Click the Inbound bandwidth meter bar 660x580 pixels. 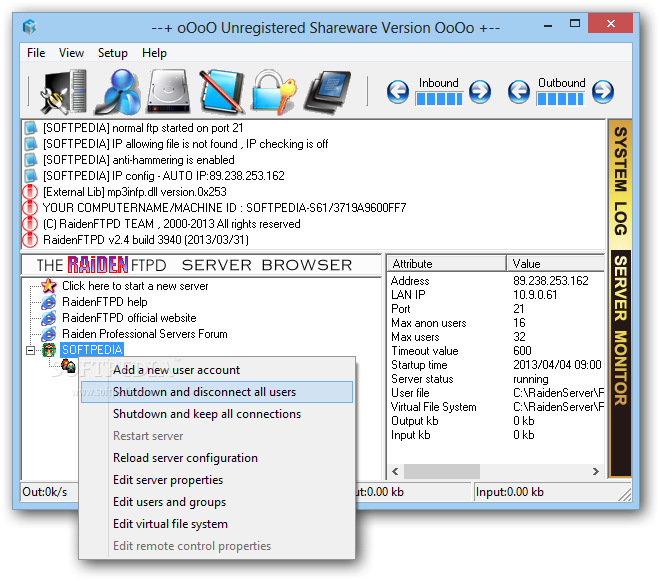tap(439, 99)
